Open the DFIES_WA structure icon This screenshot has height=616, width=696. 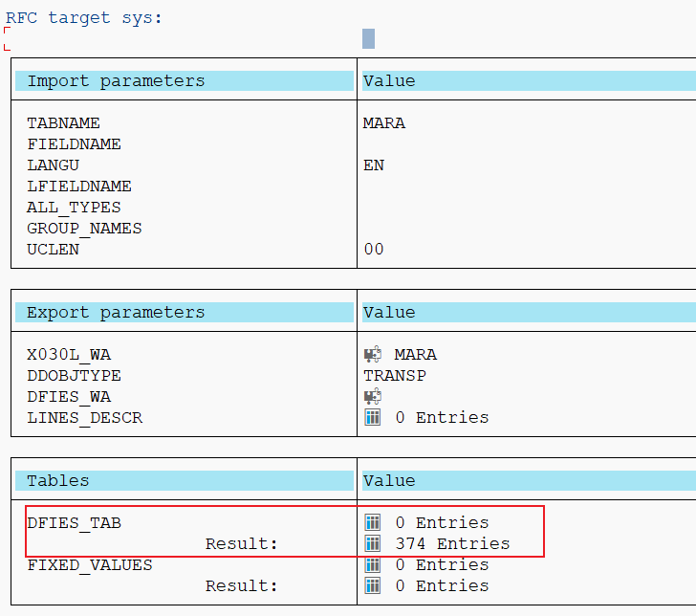tap(373, 396)
